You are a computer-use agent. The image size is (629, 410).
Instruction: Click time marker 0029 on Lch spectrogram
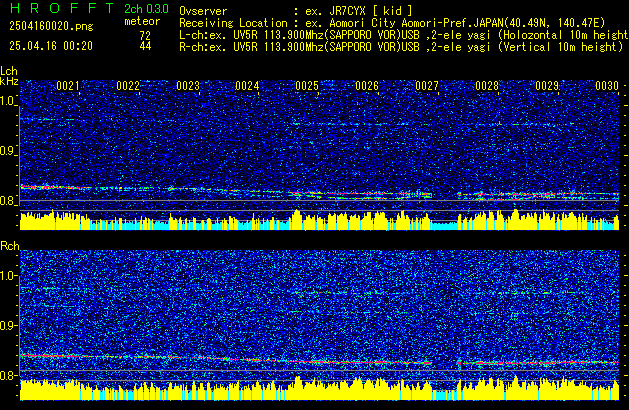pyautogui.click(x=547, y=86)
